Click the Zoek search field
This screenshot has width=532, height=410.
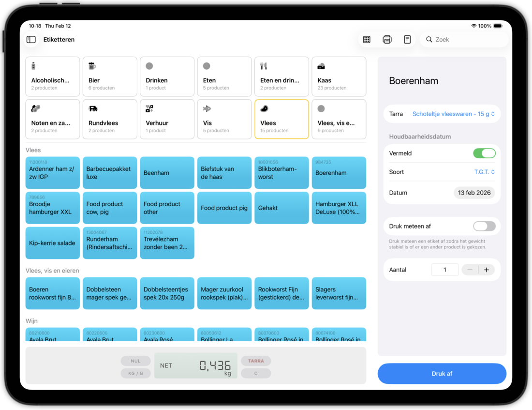tap(464, 40)
